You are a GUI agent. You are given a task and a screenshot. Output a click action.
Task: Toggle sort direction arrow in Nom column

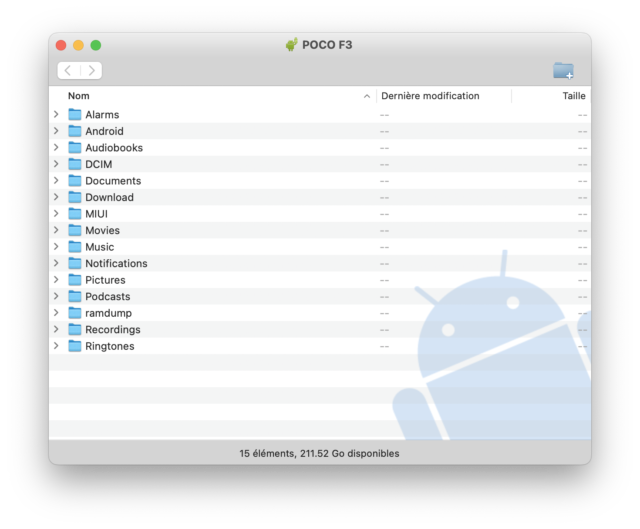click(x=367, y=96)
